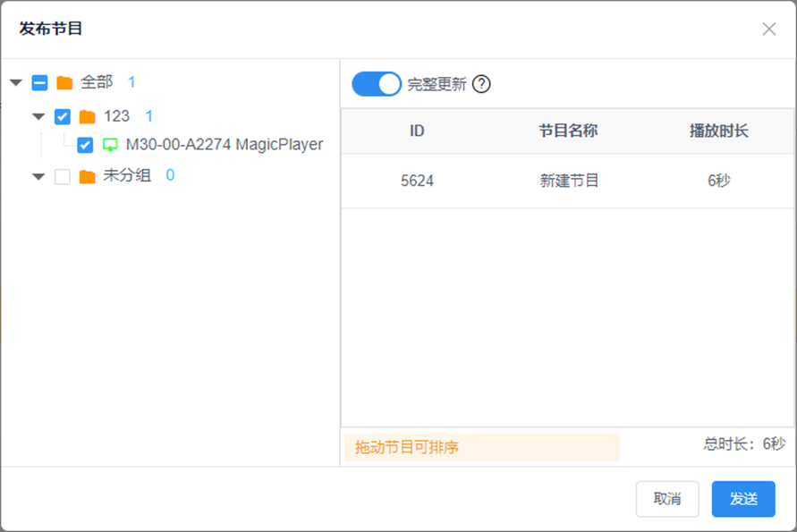Click the green MagicPlayer screen icon
The height and width of the screenshot is (532, 797).
110,145
